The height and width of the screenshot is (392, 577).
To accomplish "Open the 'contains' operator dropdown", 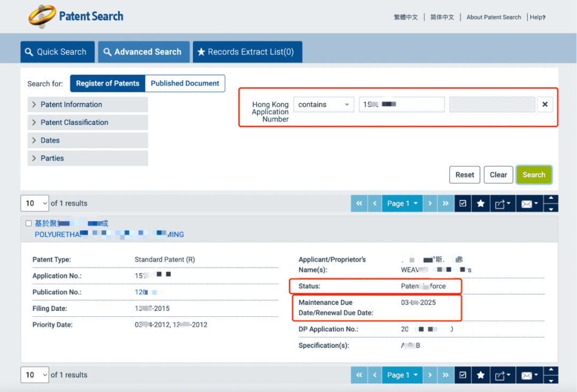I will pos(323,105).
